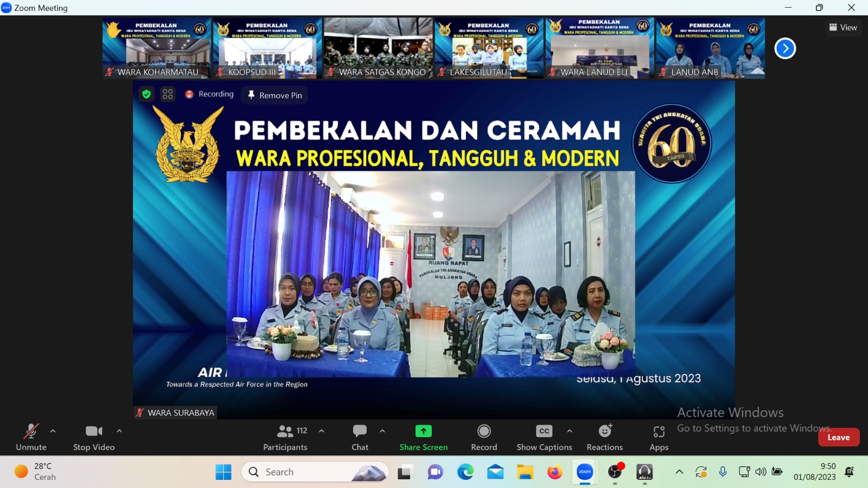The height and width of the screenshot is (488, 868).
Task: Click WARA SURABAYA name label
Action: (x=175, y=413)
